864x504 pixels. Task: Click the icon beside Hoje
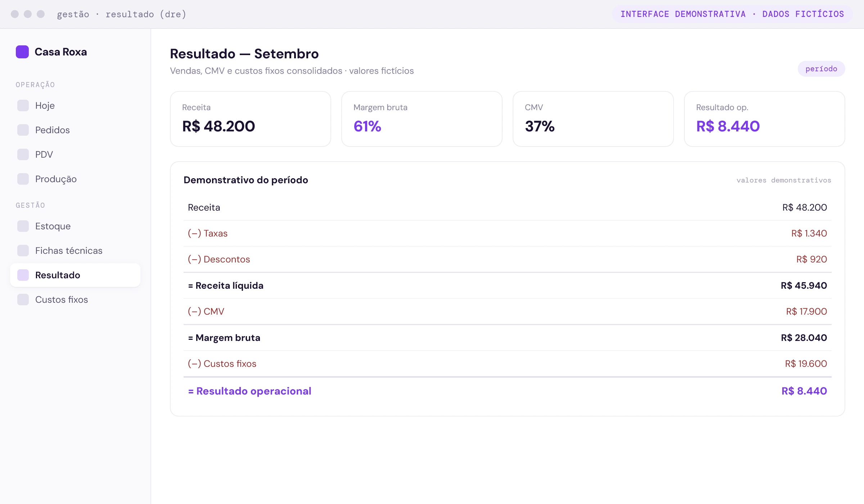23,105
